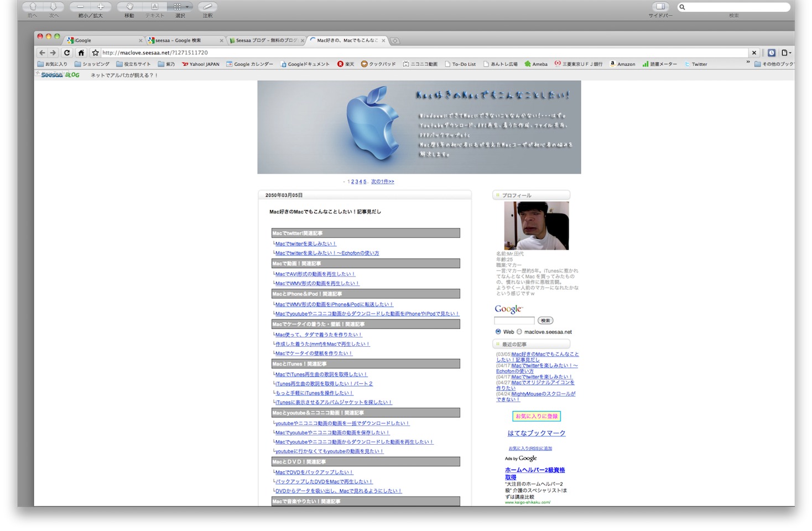Click the blue Apple logo header banner

tap(419, 127)
